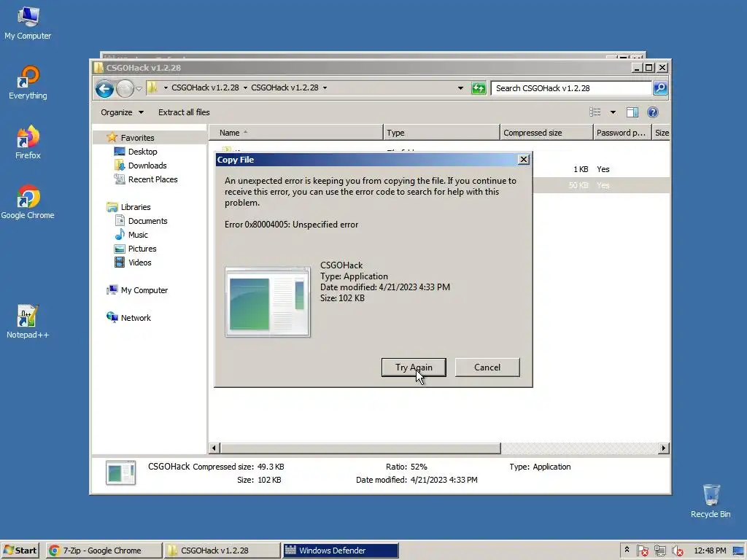Screen dimensions: 747x560
Task: Click the Size column header
Action: (x=661, y=133)
